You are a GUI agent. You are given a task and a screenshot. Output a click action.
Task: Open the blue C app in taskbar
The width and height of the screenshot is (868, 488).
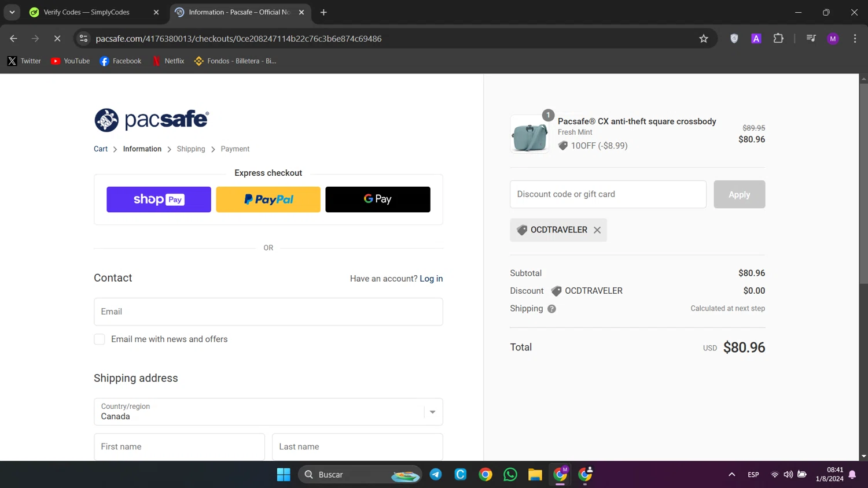pyautogui.click(x=461, y=475)
